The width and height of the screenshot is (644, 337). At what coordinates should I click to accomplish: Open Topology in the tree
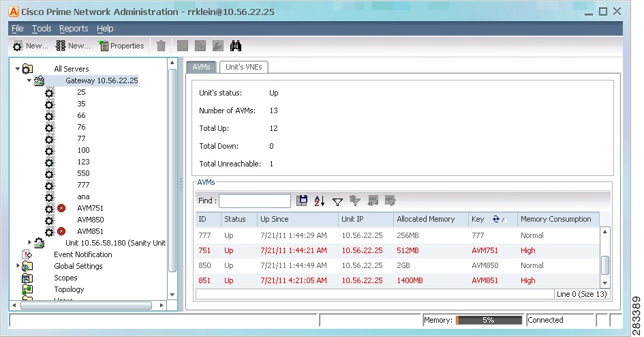(x=69, y=289)
